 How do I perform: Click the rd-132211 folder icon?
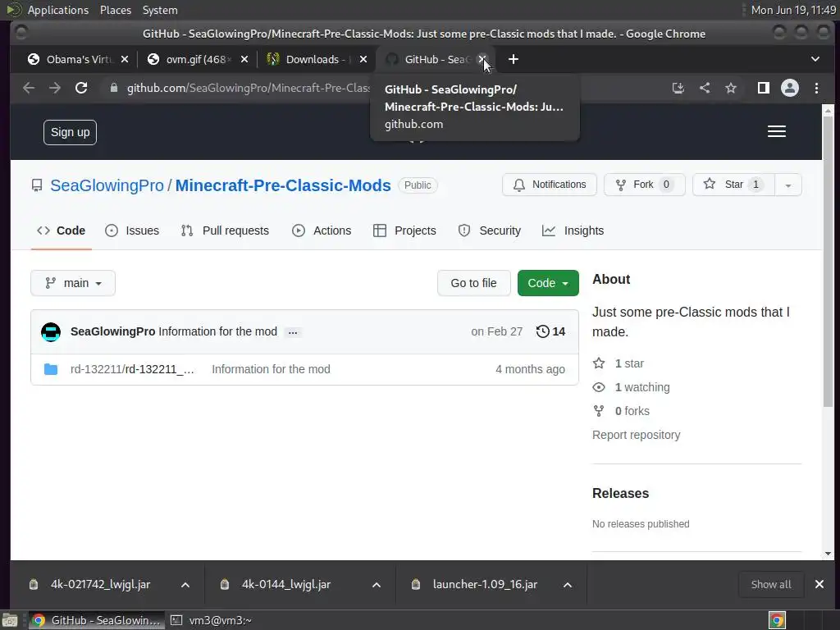[51, 369]
